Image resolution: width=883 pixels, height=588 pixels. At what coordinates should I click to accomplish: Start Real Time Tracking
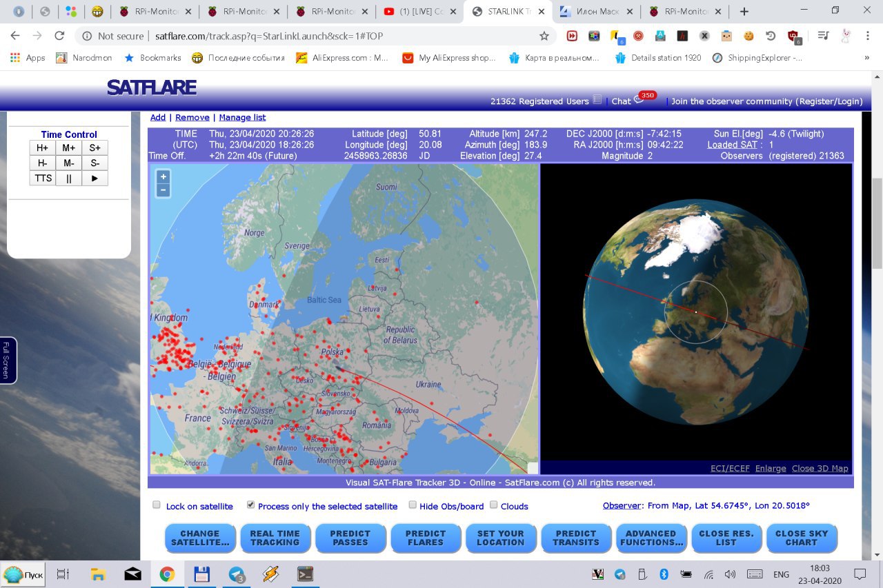[x=275, y=538]
